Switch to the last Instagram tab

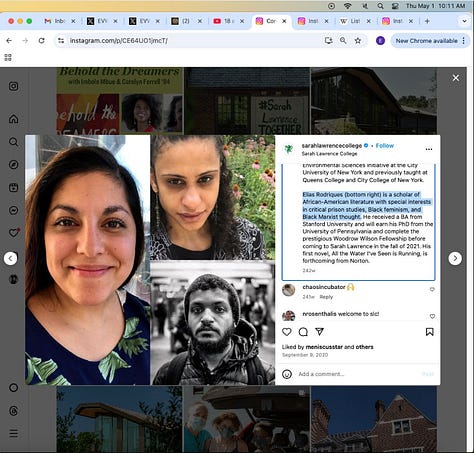coord(397,21)
